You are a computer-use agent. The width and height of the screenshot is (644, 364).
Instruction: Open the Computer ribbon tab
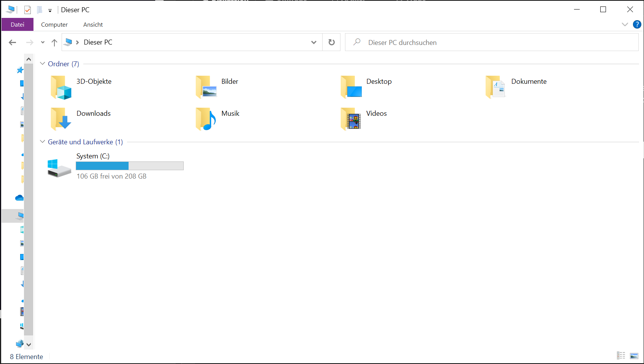(x=54, y=24)
